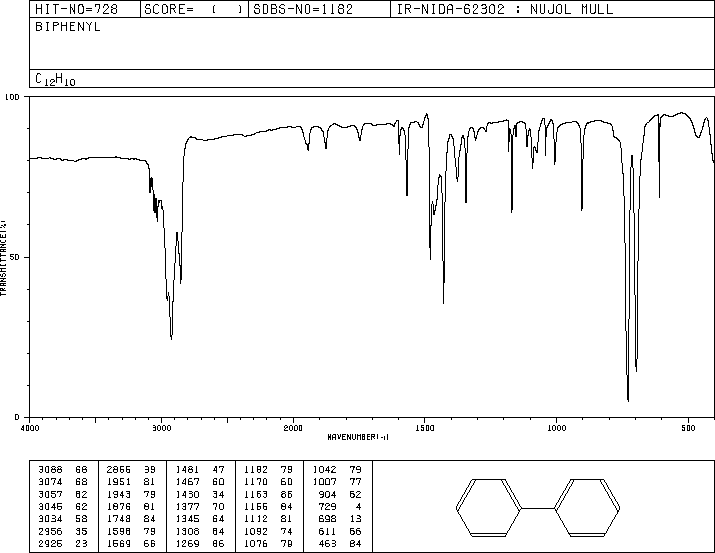Click the 2000 wavenumber tick label
This screenshot has height=553, width=715.
coord(293,427)
